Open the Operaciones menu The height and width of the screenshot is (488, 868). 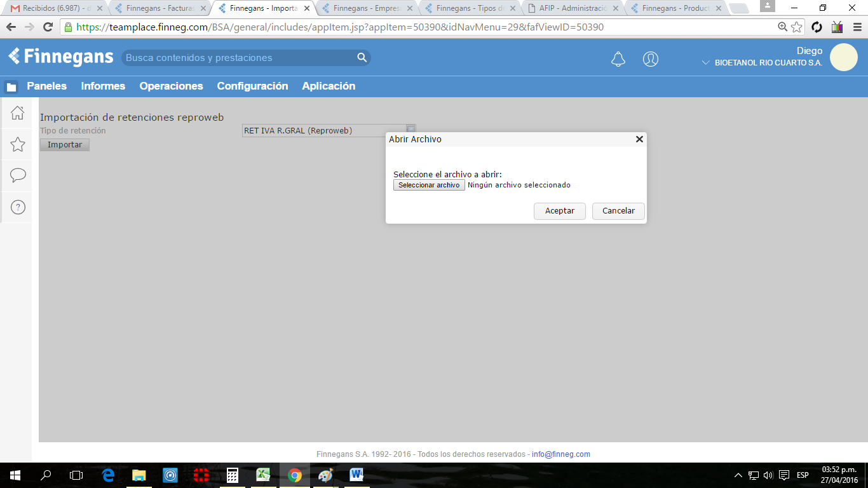(172, 86)
